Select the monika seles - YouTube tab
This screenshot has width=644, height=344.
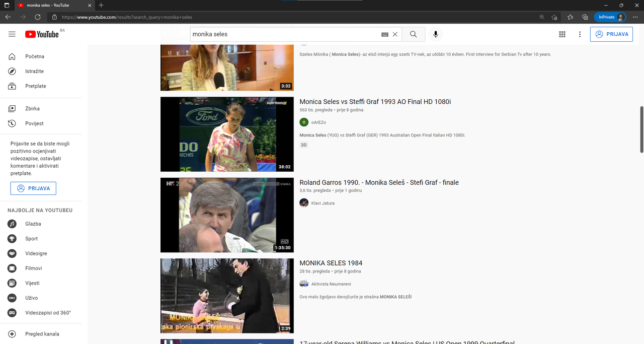54,5
